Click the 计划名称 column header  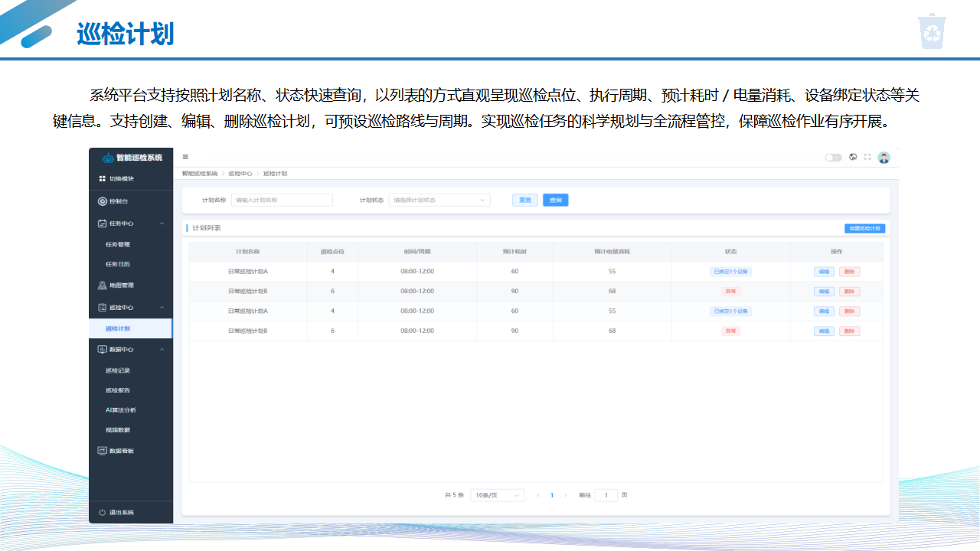tap(248, 252)
